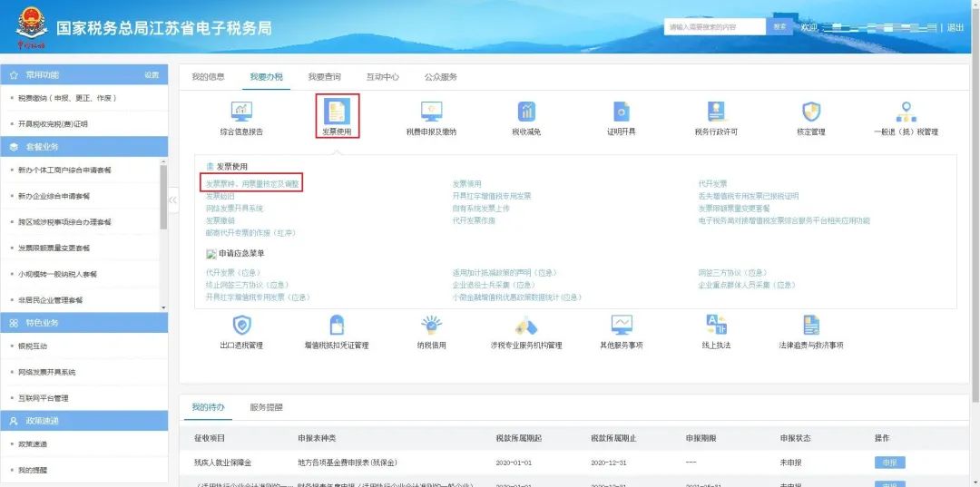Click 设置 in 常用功能 header

[x=152, y=75]
